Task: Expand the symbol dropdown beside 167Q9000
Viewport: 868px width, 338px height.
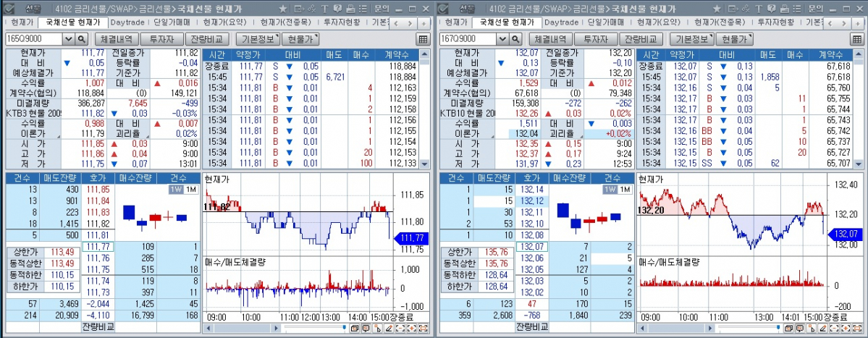Action: pyautogui.click(x=502, y=39)
